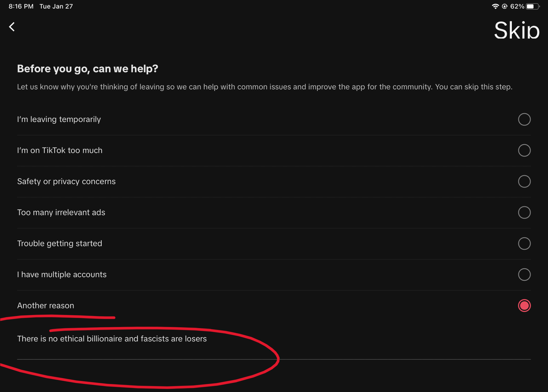This screenshot has height=392, width=548.
Task: Choose "I'm on TikTok too much" radio option
Action: tap(524, 150)
